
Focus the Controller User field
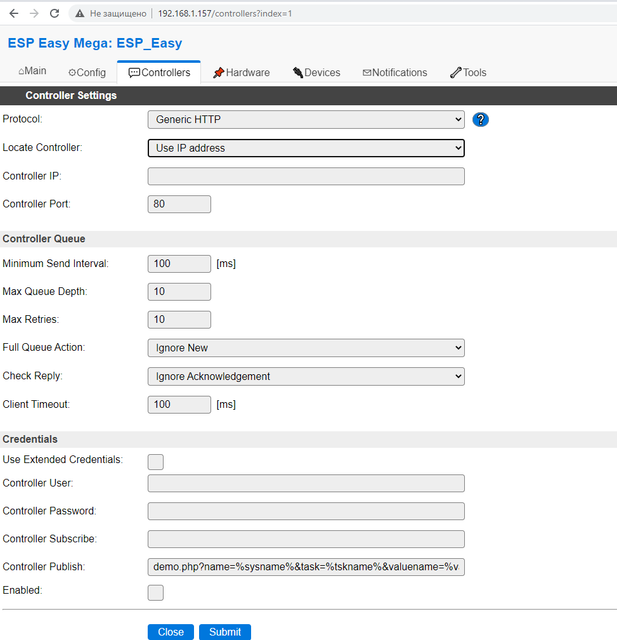pyautogui.click(x=306, y=483)
